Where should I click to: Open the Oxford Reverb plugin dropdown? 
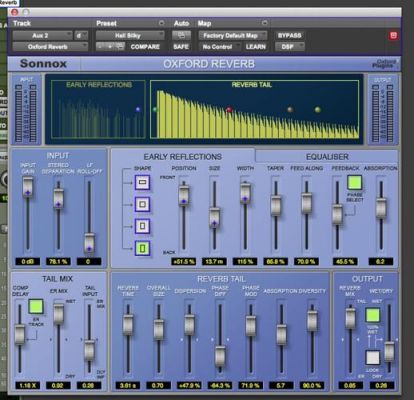50,47
